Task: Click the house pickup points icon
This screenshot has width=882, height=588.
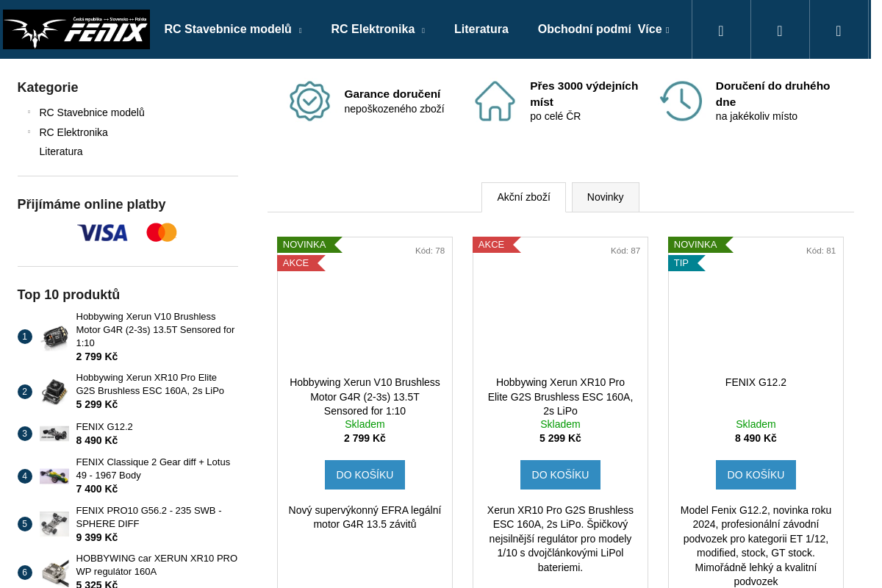Action: coord(495,101)
